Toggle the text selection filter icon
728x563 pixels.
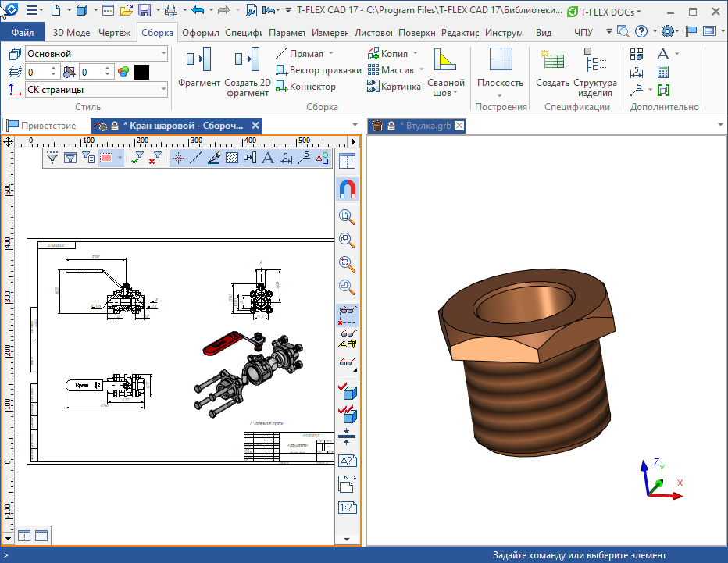tap(267, 159)
